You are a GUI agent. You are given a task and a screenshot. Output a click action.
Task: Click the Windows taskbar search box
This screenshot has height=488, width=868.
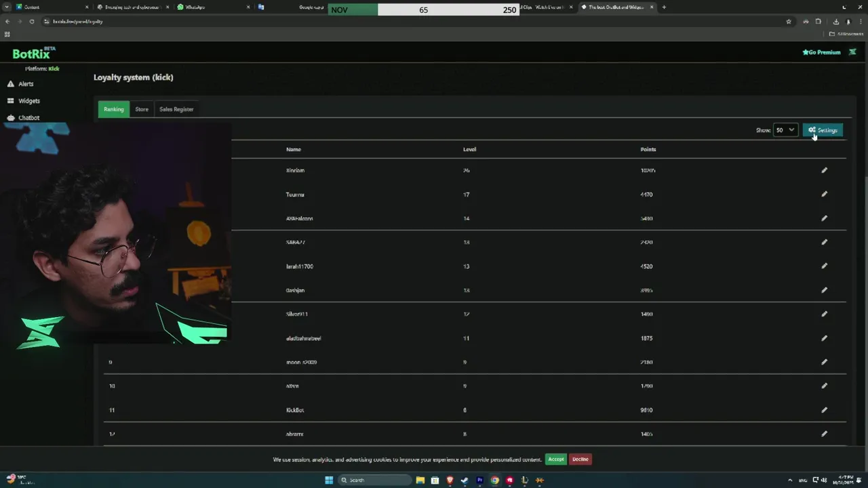[x=375, y=480]
